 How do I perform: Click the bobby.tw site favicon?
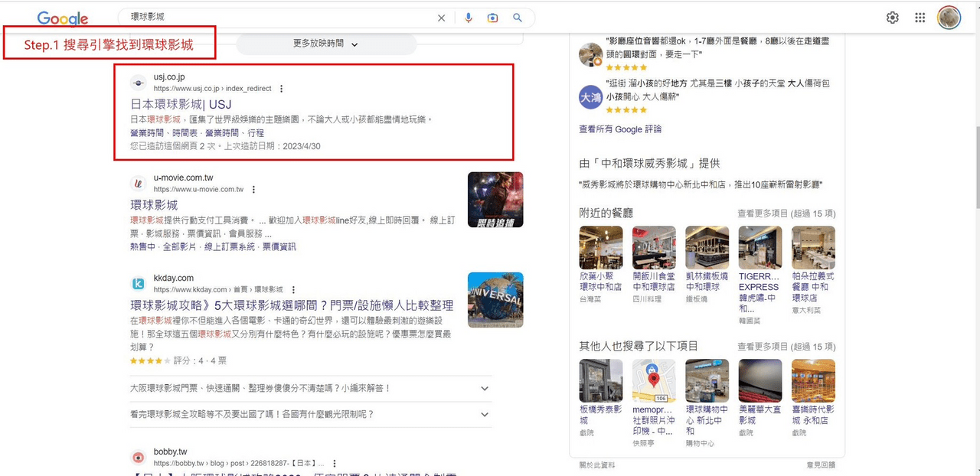click(138, 458)
